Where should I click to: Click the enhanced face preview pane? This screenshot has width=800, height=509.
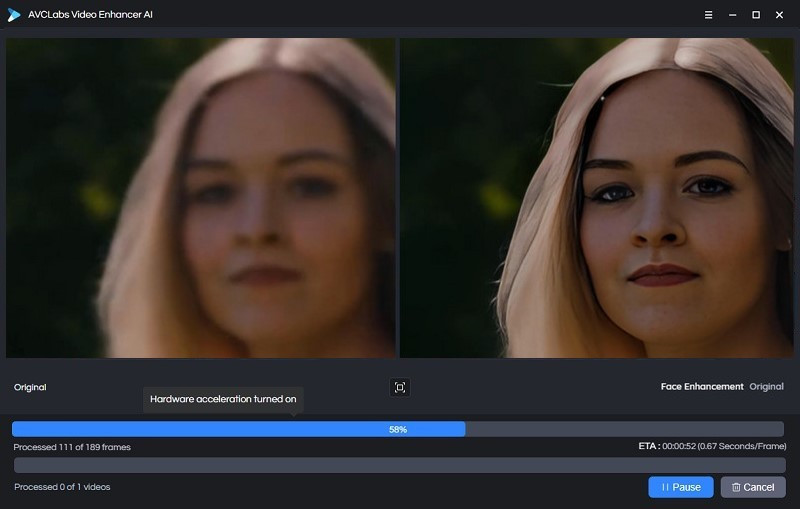click(x=596, y=198)
